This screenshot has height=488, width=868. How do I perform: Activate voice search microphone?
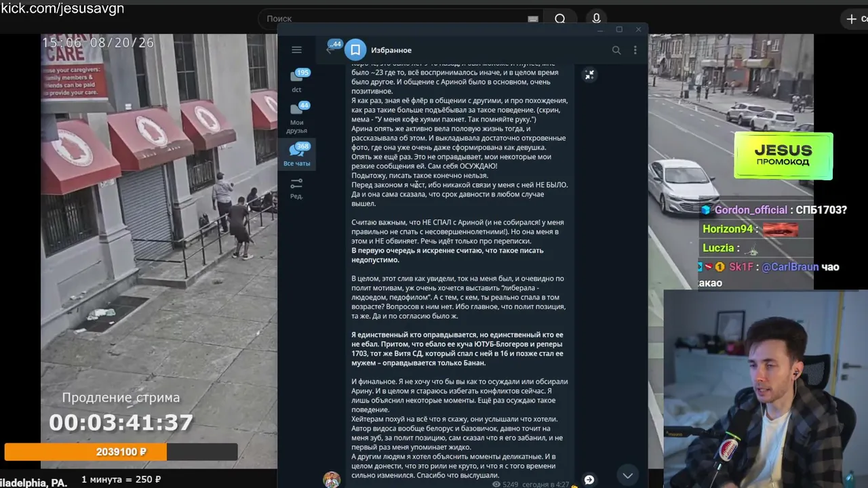(x=596, y=19)
